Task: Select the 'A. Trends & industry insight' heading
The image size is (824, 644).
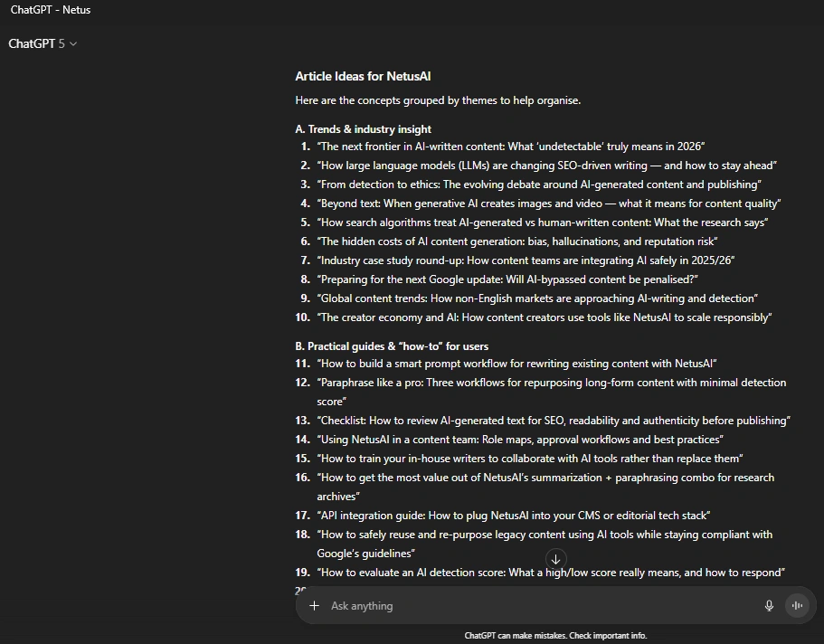Action: [363, 129]
